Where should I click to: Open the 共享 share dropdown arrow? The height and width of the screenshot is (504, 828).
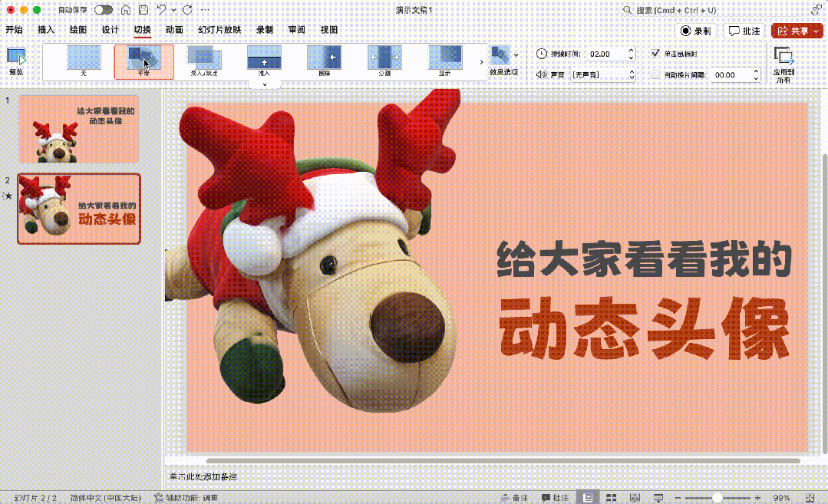[816, 31]
